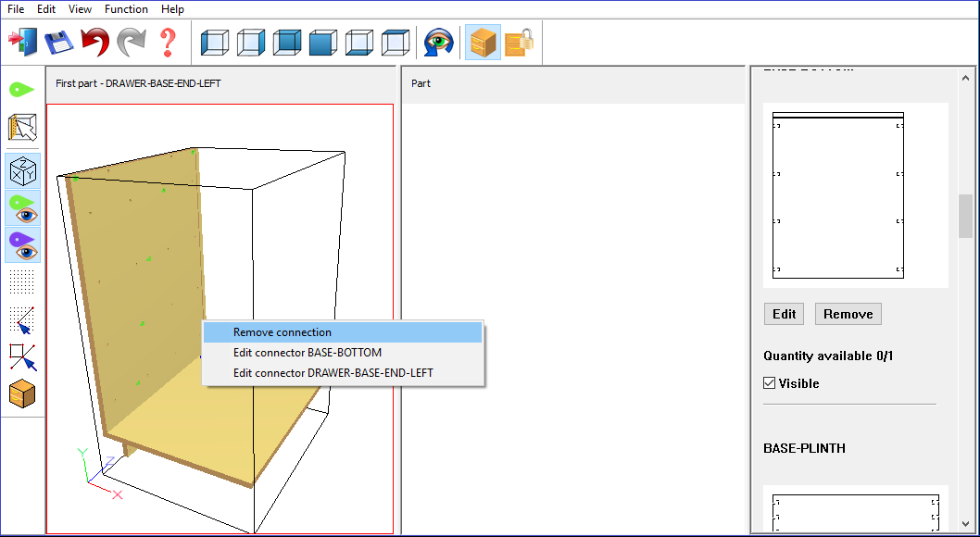Select the left-face cube view icon
Viewport: 980px width, 537px height.
point(214,44)
